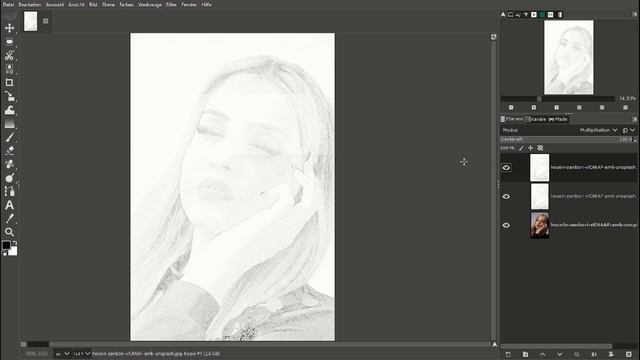The width and height of the screenshot is (640, 360).
Task: Select the Paintbrush tool
Action: [x=9, y=137]
